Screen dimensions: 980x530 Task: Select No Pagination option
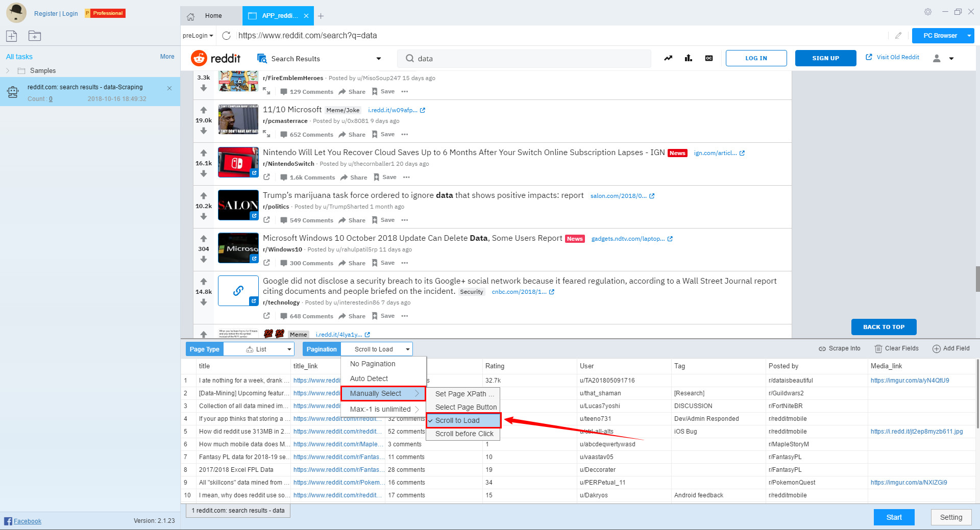[x=383, y=364]
